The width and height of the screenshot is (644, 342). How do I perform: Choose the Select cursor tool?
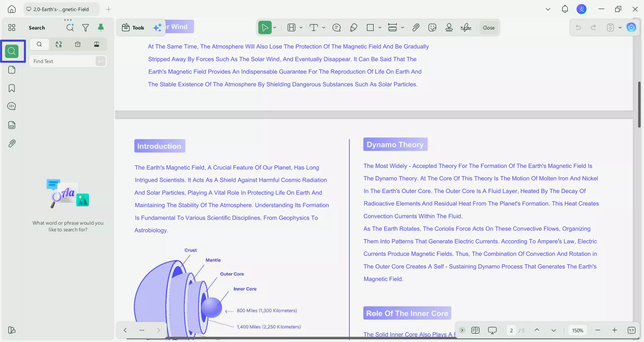click(265, 28)
